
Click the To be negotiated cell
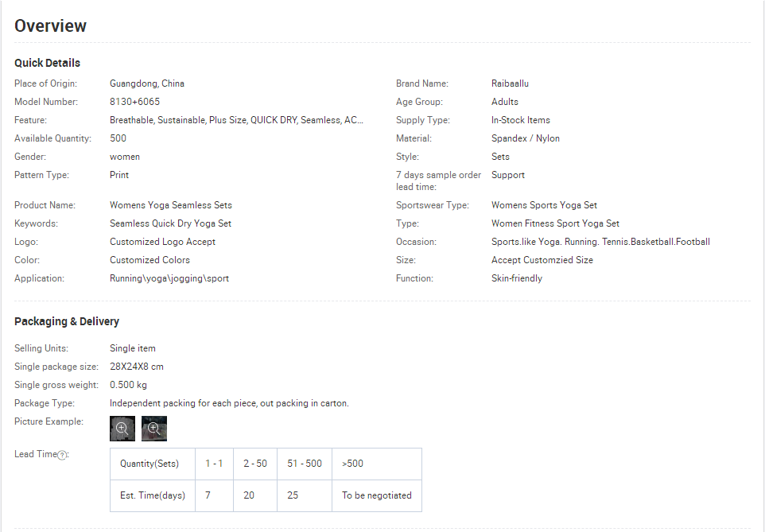pyautogui.click(x=377, y=496)
